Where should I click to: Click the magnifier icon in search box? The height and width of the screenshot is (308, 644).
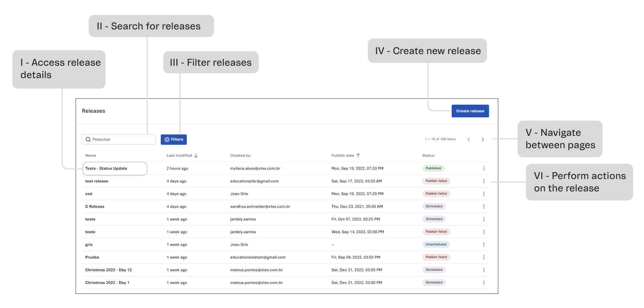pos(88,139)
